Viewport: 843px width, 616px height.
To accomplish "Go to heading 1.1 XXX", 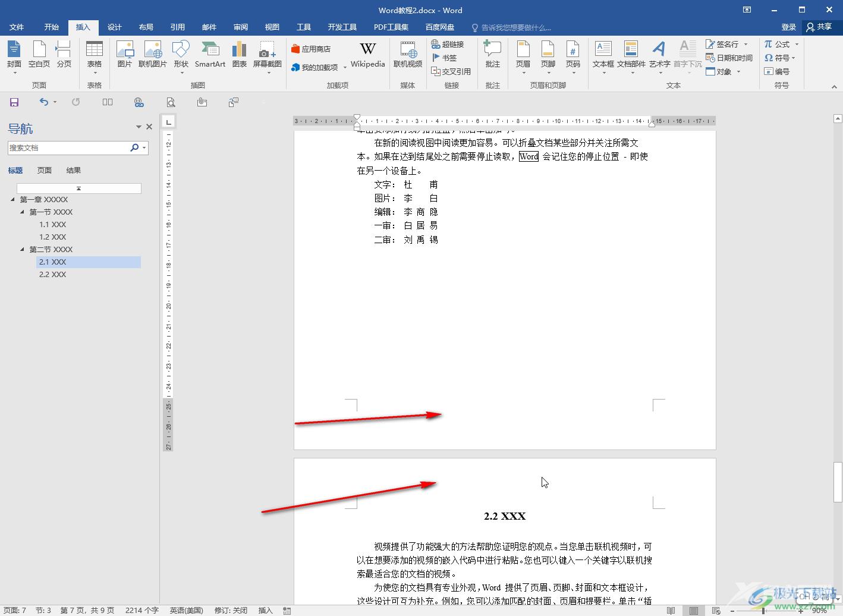I will click(x=53, y=224).
